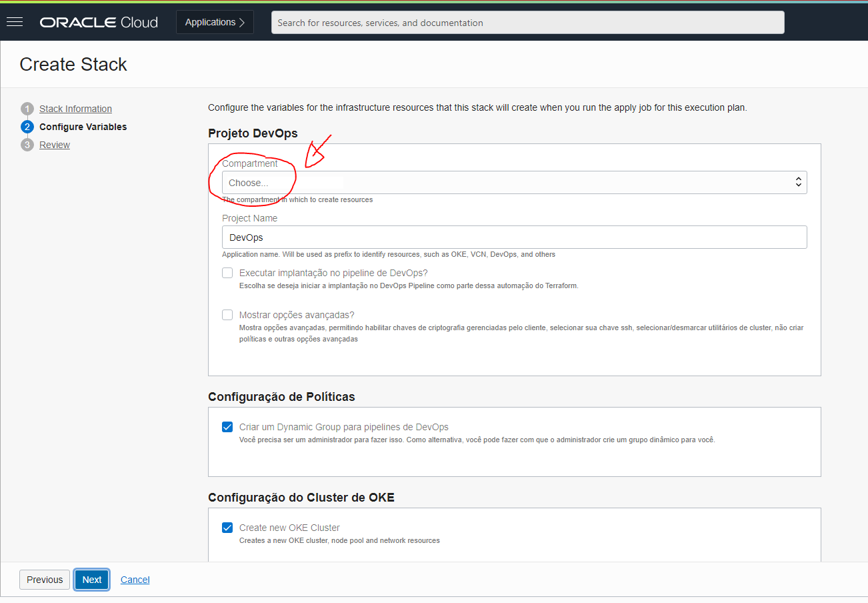Go to the Review step
The height and width of the screenshot is (603, 868).
coord(55,145)
